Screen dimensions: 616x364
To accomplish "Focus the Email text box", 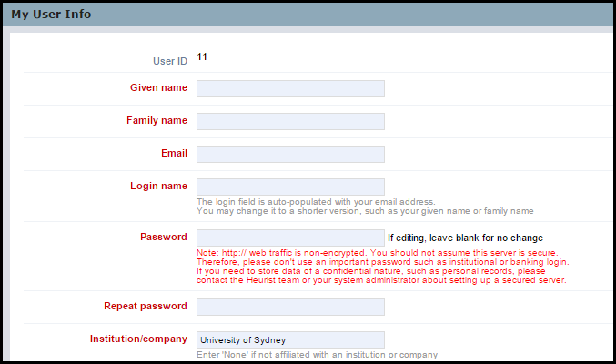I will tap(290, 154).
